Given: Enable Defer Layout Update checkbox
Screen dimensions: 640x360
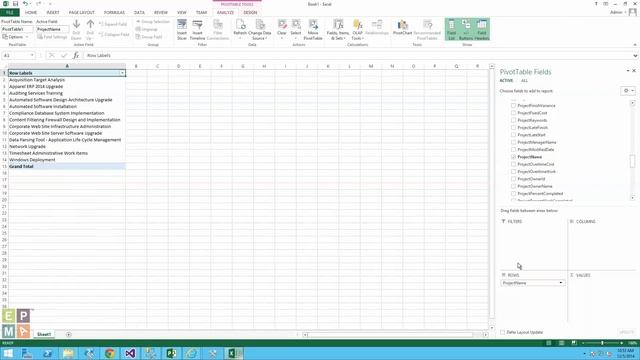Looking at the screenshot, I should 503,332.
